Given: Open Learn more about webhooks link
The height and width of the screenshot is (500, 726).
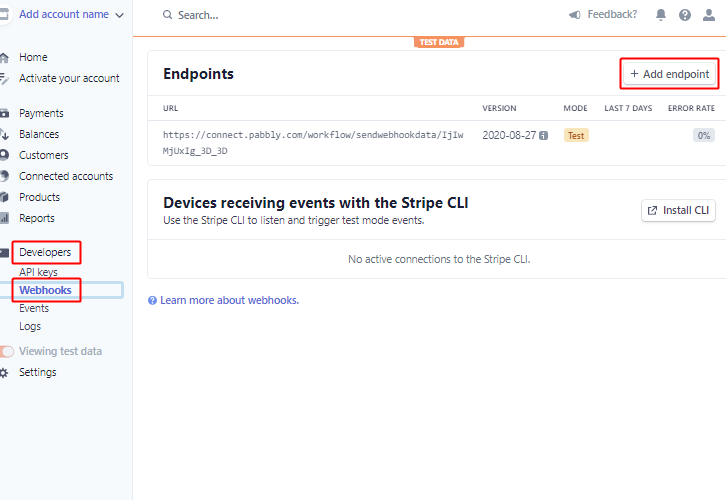Looking at the screenshot, I should [x=229, y=300].
